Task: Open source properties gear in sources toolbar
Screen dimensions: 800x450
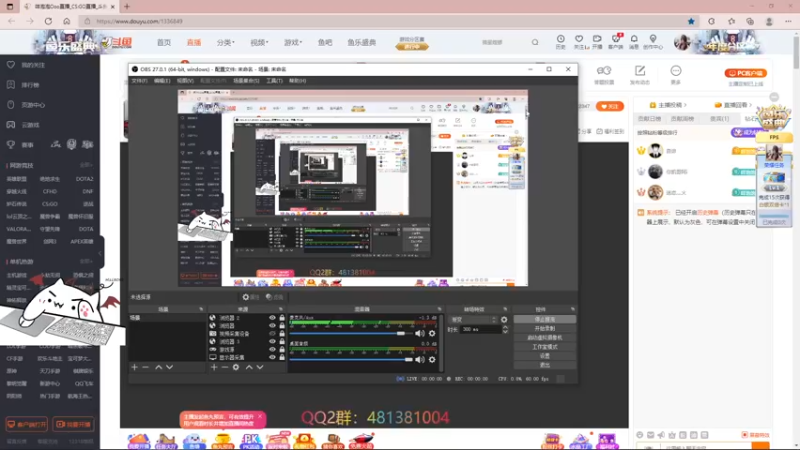Action: (x=236, y=367)
